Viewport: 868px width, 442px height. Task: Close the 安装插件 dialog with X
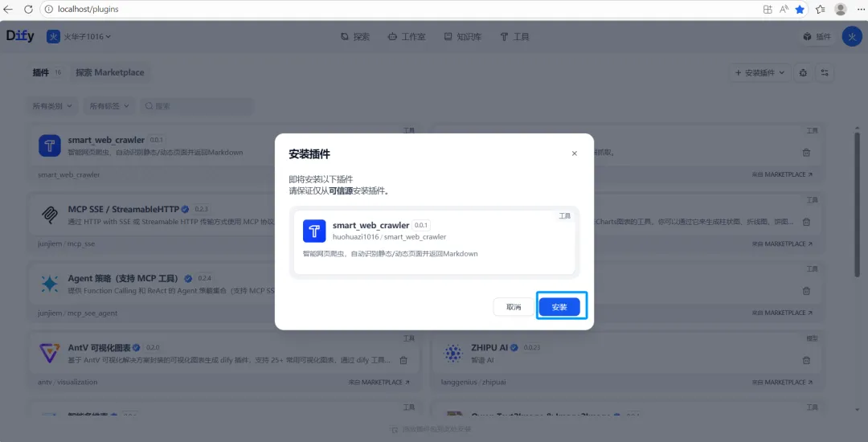574,153
